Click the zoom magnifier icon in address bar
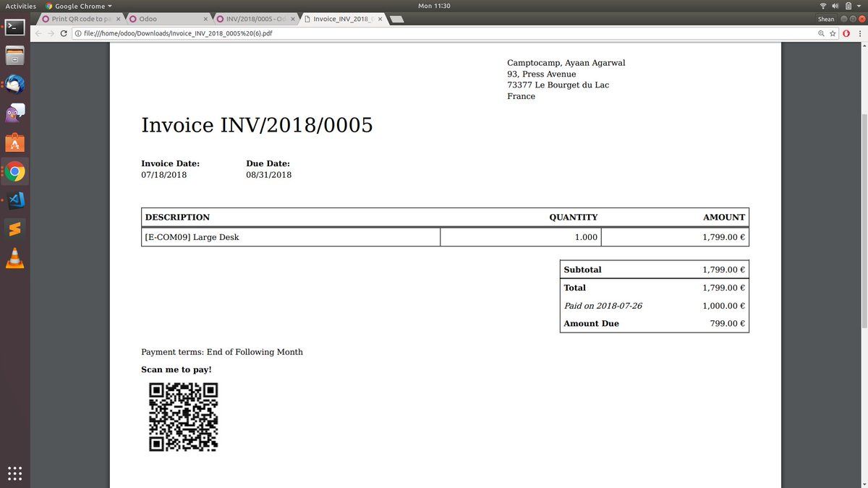 pos(821,33)
